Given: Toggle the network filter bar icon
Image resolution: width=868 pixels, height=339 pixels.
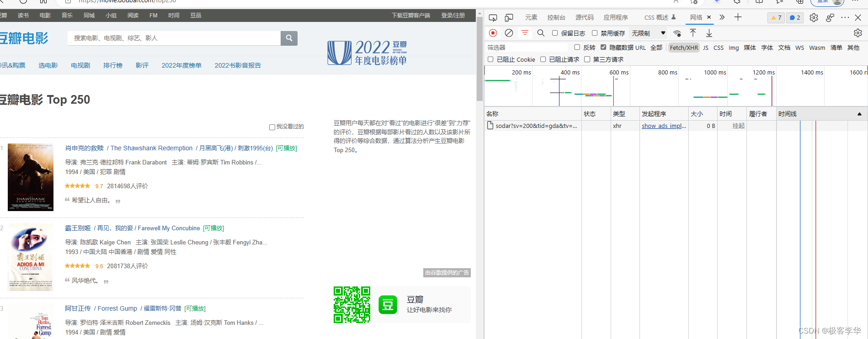Looking at the screenshot, I should 525,33.
